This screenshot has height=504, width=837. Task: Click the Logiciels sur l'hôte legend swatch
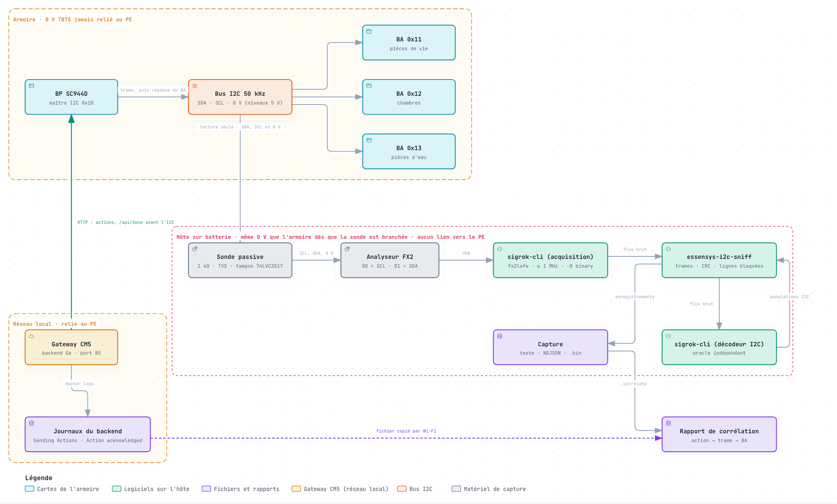click(117, 489)
